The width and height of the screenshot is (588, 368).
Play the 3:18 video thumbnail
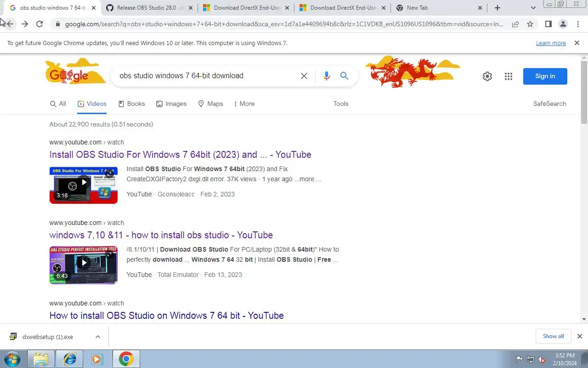pyautogui.click(x=84, y=185)
